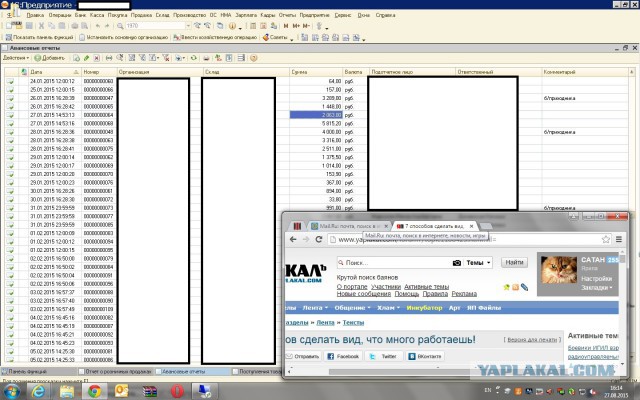Close the 7 способов сделать вид browser tab
Screen dimensions: 640x400
click(471, 226)
